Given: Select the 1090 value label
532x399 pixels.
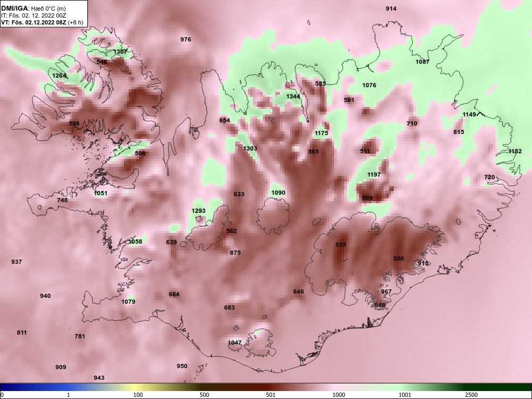Looking at the screenshot, I should (x=278, y=193).
